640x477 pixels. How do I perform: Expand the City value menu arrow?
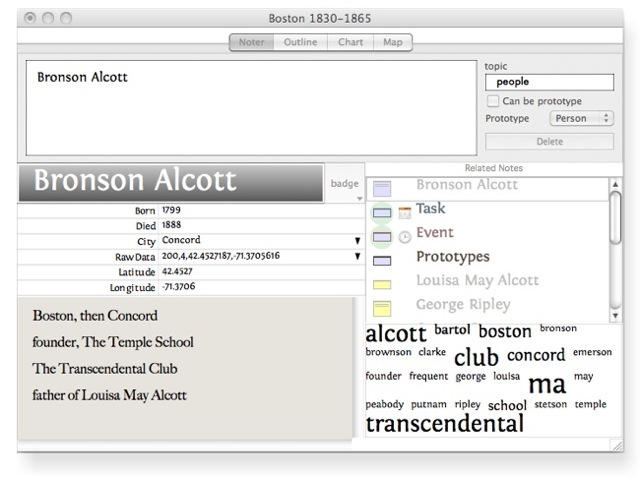point(357,241)
